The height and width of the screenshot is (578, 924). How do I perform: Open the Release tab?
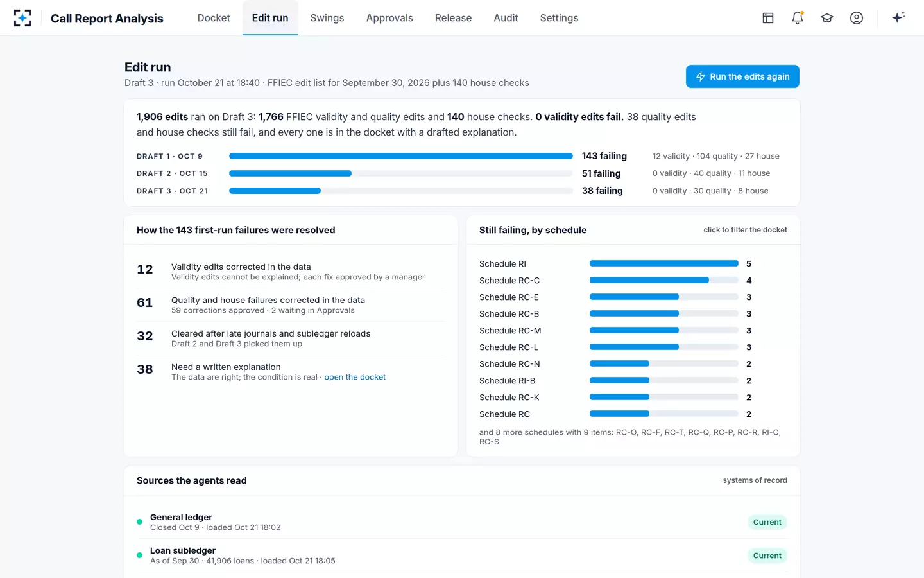coord(453,18)
